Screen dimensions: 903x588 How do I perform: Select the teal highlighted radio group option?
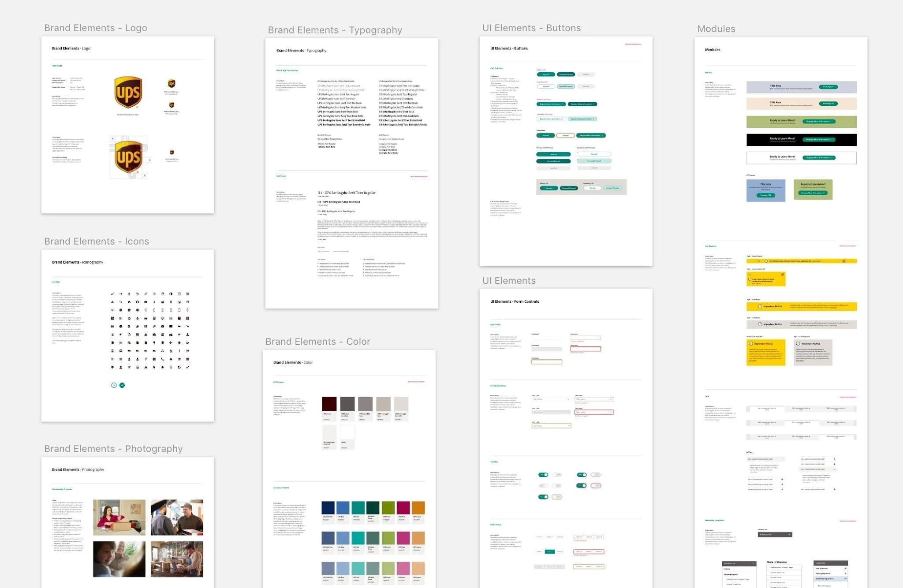click(549, 551)
